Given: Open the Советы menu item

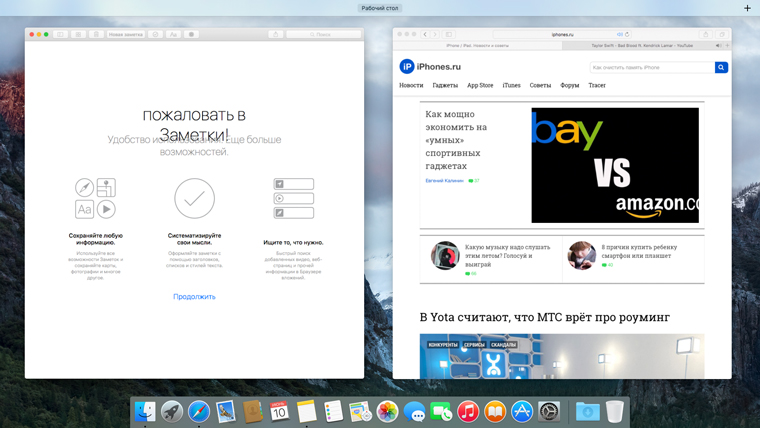Looking at the screenshot, I should (540, 85).
